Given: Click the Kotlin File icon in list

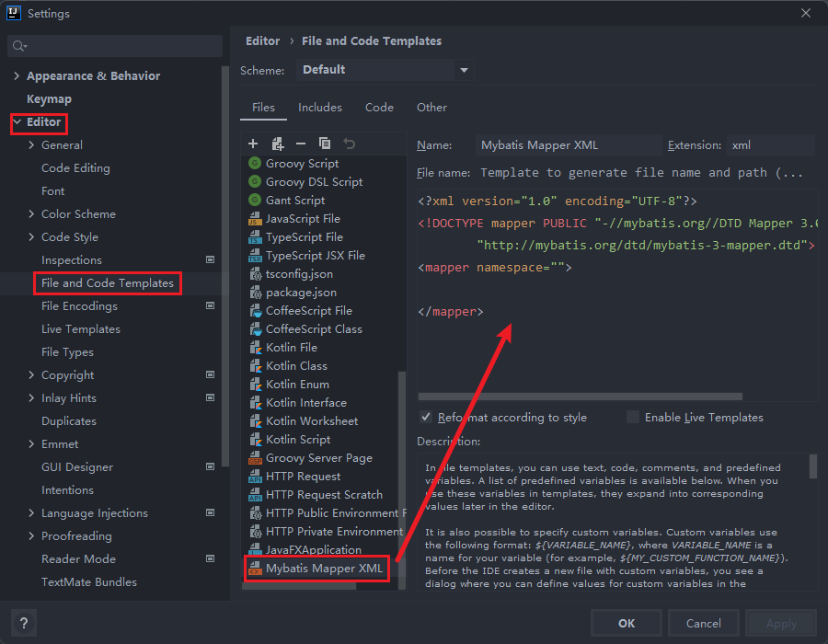Looking at the screenshot, I should tap(255, 348).
